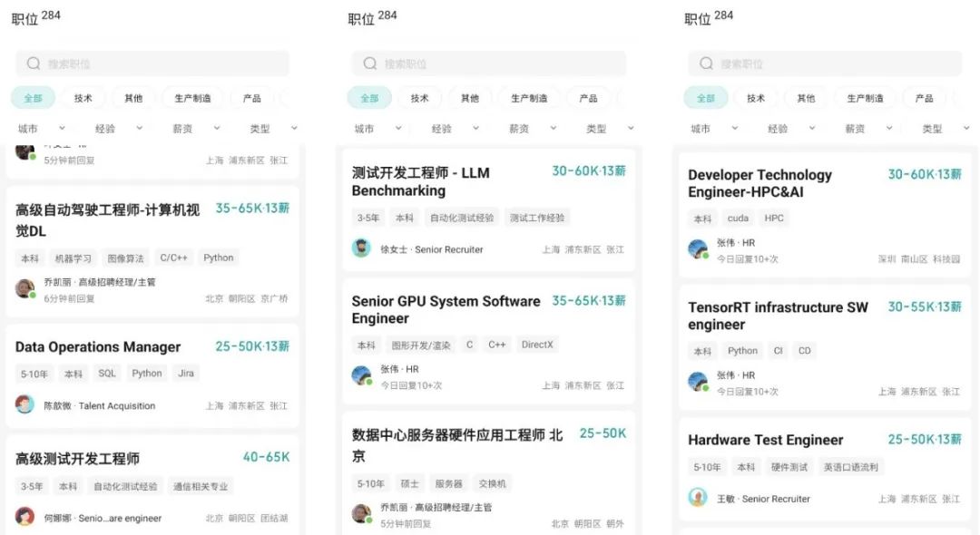Focus search field in LLM Benchmarking screen
The image size is (980, 535).
click(489, 63)
